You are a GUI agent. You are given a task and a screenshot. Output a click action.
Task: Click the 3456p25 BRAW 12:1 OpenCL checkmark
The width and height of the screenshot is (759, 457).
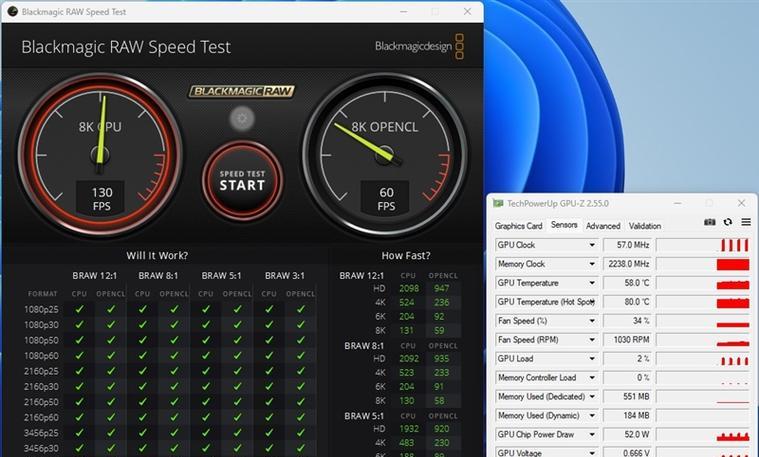point(111,433)
